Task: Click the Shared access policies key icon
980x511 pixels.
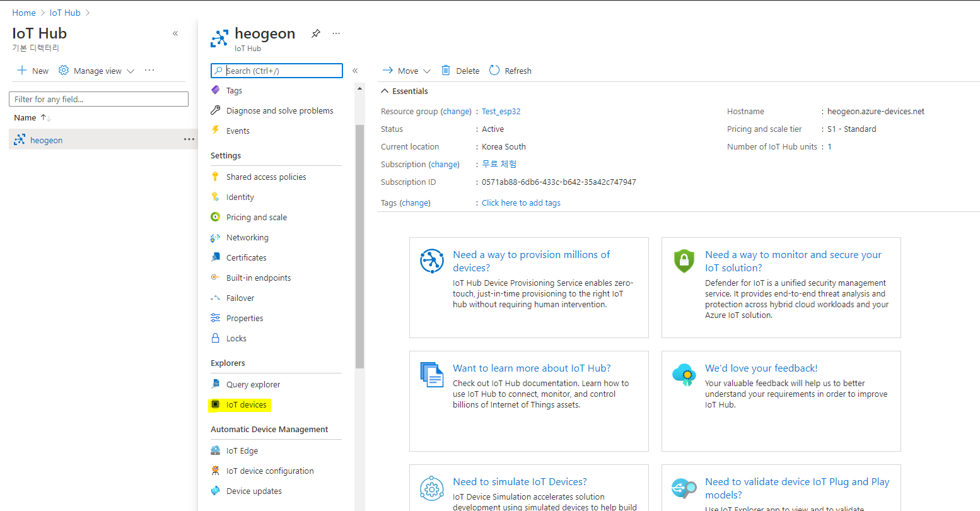Action: click(216, 177)
